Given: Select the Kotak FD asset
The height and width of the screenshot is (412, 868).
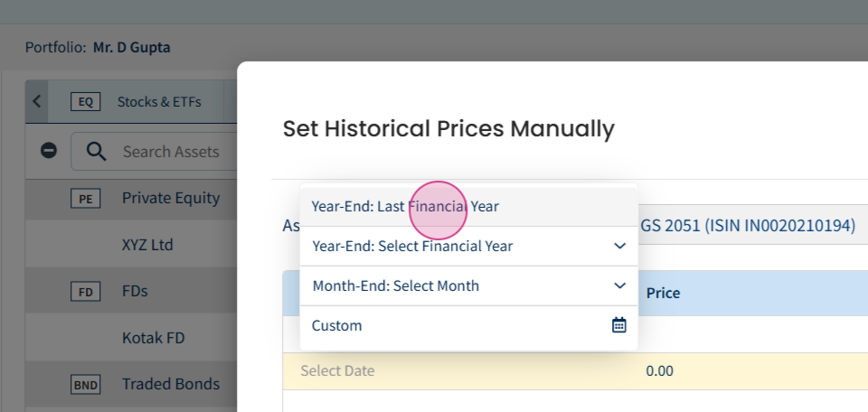Looking at the screenshot, I should [x=154, y=337].
